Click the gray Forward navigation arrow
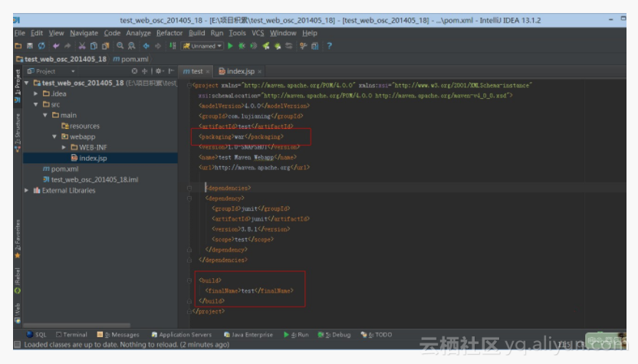Viewport: 638px width, 364px height. point(158,46)
